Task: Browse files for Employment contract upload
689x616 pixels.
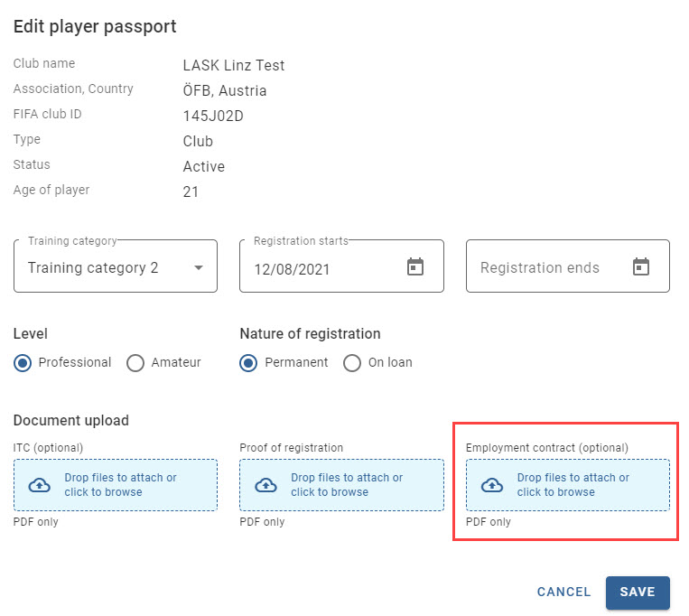Action: pos(573,485)
